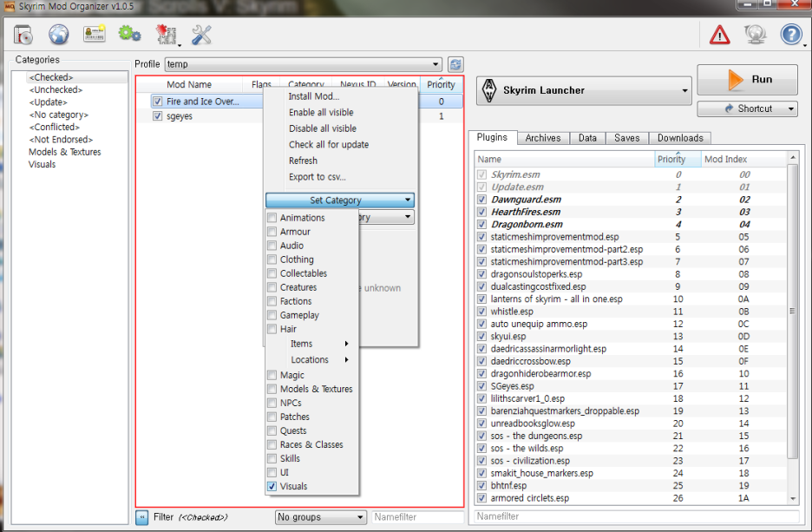Viewport: 812px width, 532px height.
Task: Open settings with the wrench-and-screwdriver icon
Action: click(201, 35)
